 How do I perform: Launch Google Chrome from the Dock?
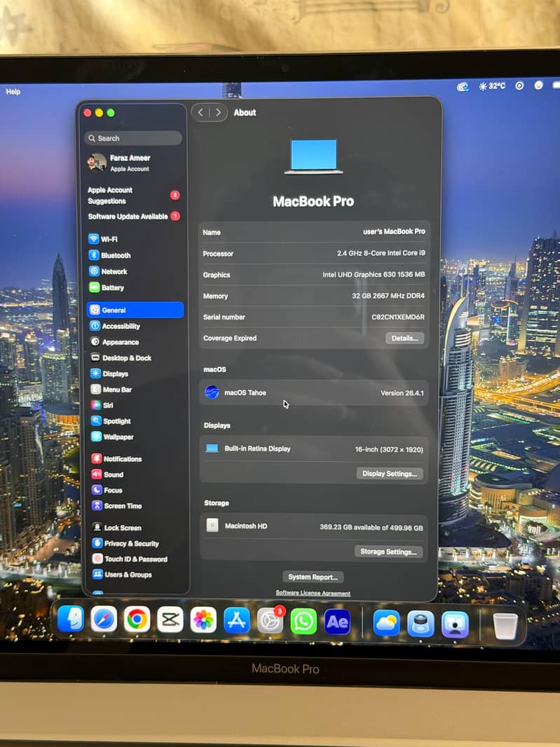[x=137, y=619]
